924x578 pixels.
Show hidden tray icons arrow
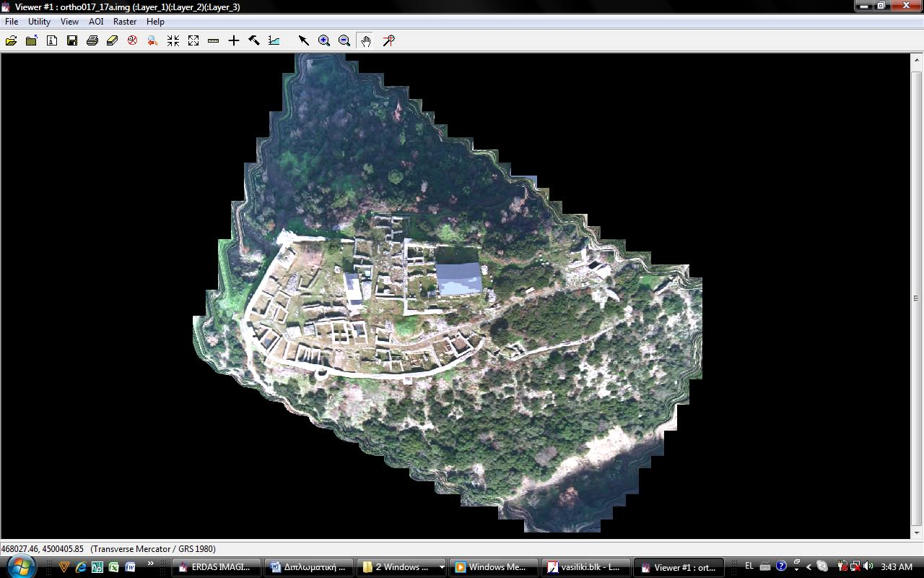coord(808,567)
